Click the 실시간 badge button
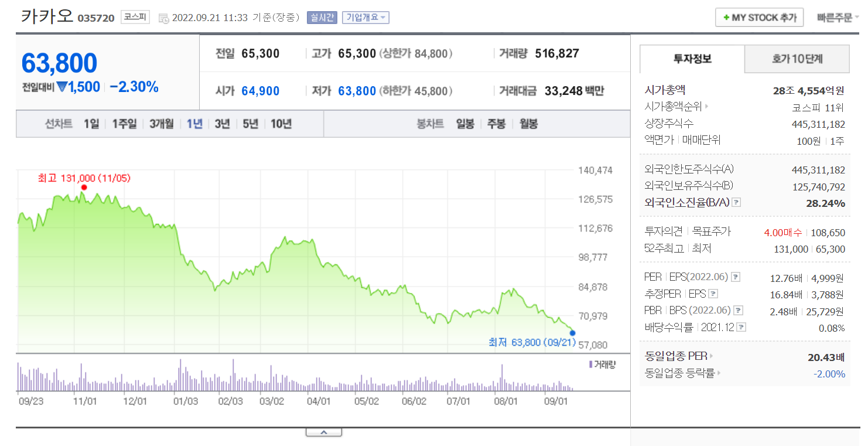The height and width of the screenshot is (446, 868). (322, 18)
